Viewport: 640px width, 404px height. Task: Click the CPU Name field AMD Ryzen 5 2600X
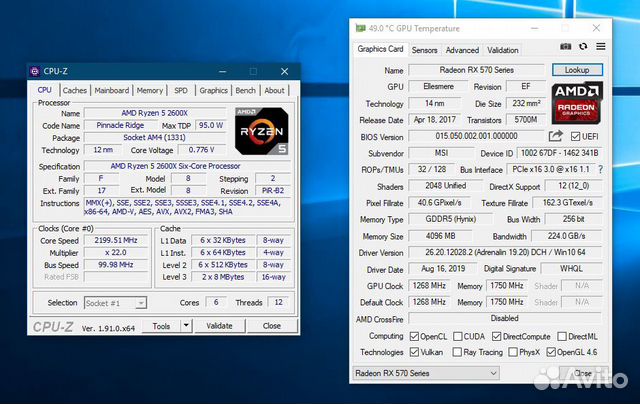pyautogui.click(x=155, y=113)
